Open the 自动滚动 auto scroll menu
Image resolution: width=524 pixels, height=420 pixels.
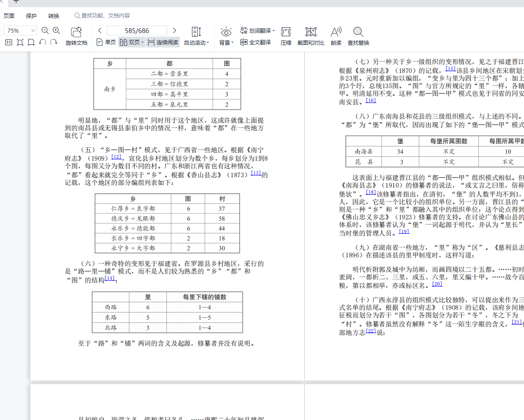[x=196, y=36]
